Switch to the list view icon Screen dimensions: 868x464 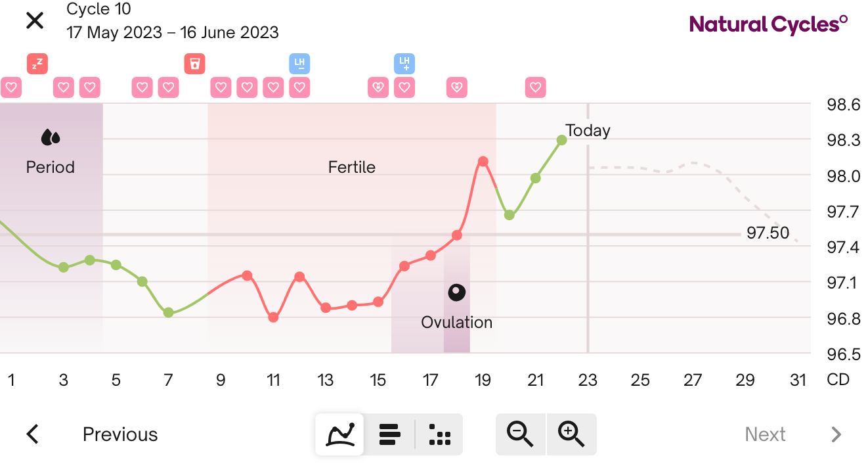(389, 434)
